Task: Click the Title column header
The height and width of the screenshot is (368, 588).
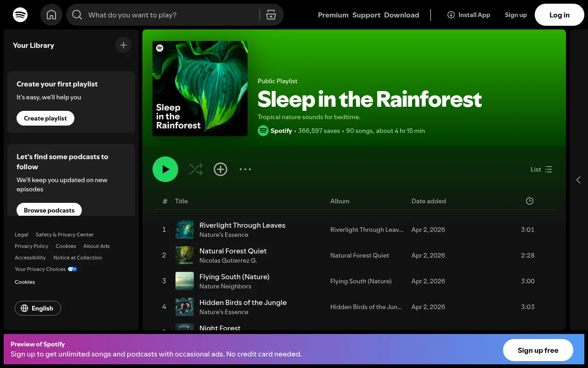Action: (x=181, y=201)
